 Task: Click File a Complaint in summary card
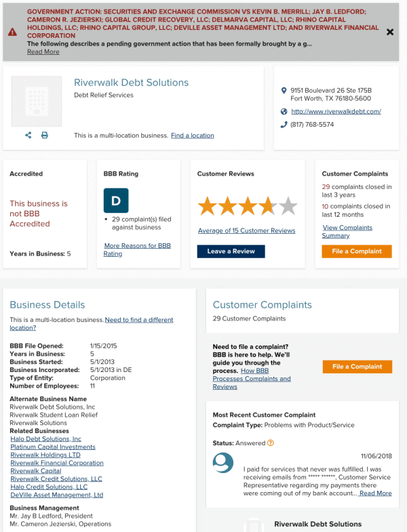coord(357,251)
